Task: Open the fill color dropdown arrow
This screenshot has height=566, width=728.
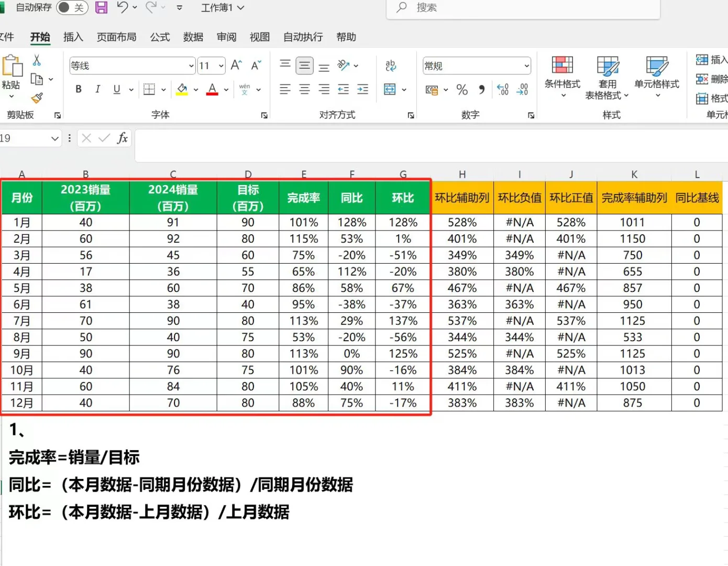Action: [196, 90]
